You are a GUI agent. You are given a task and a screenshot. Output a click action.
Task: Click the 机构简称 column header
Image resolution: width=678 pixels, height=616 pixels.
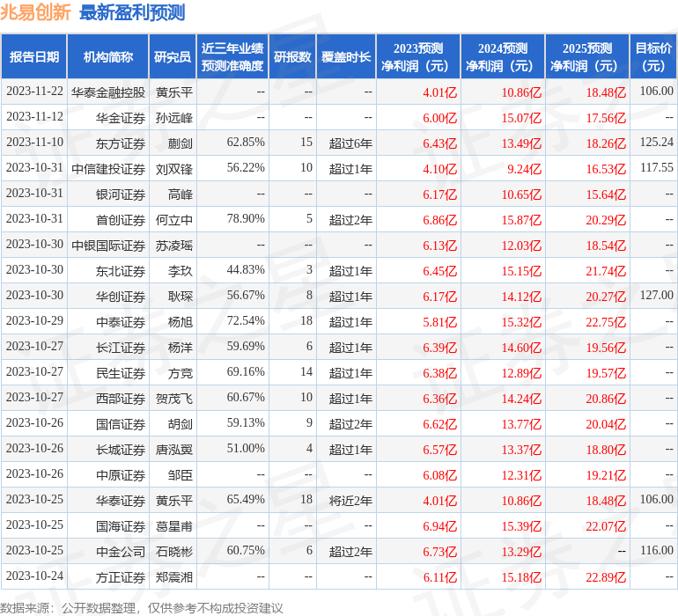108,56
